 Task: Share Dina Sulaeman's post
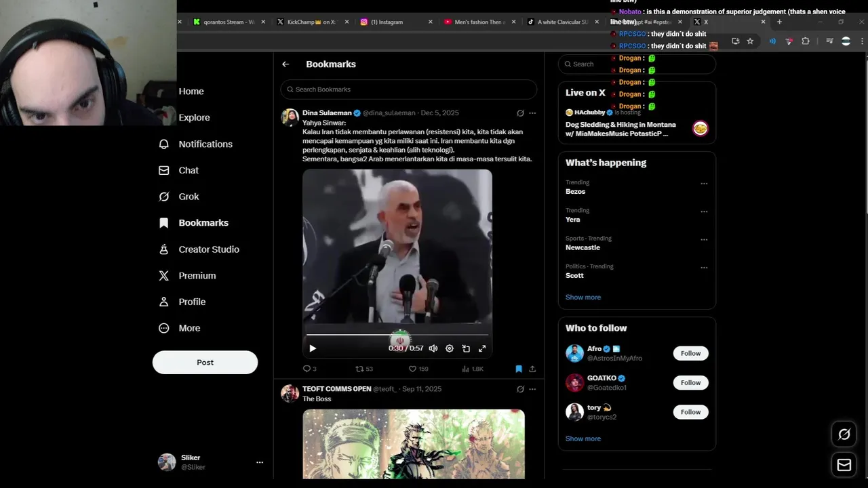(532, 369)
